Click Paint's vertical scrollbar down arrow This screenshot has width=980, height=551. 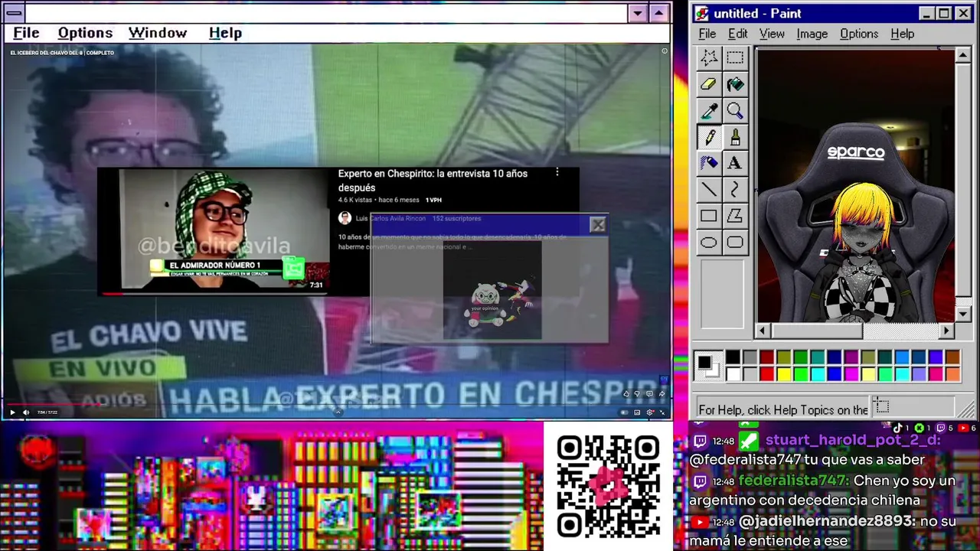tap(964, 315)
